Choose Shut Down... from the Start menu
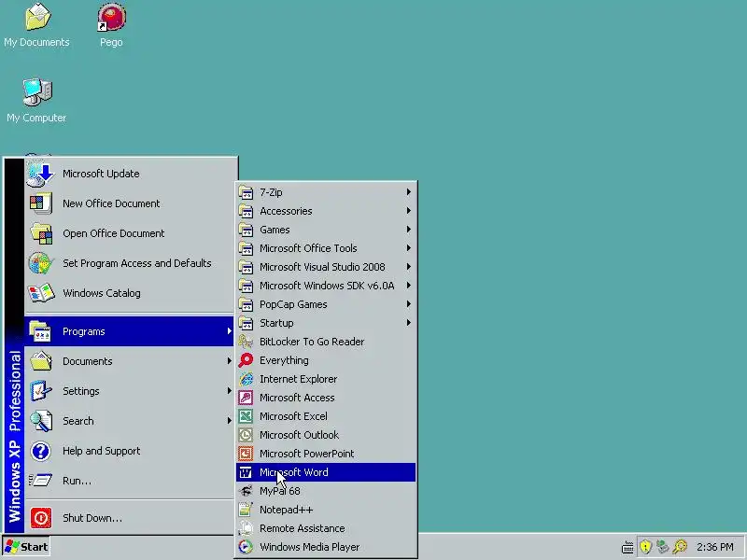 coord(129,518)
